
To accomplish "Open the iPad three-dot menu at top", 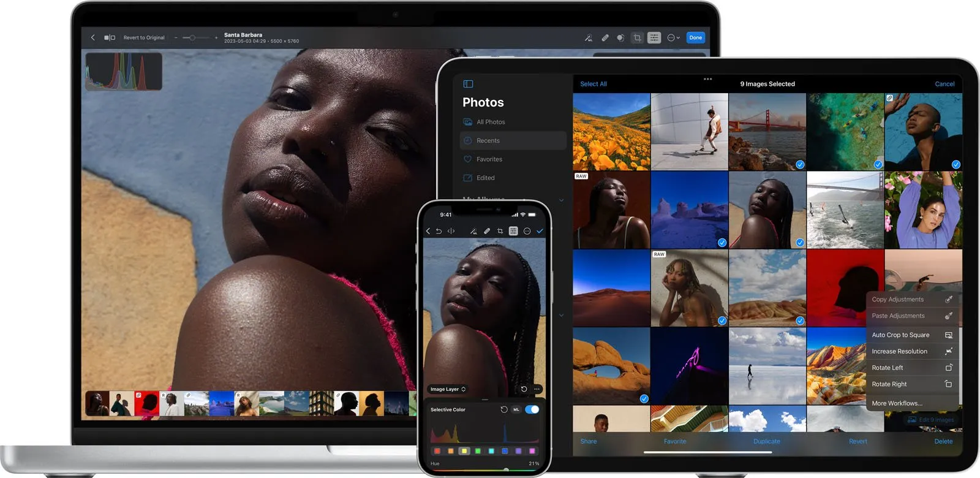I will (707, 79).
